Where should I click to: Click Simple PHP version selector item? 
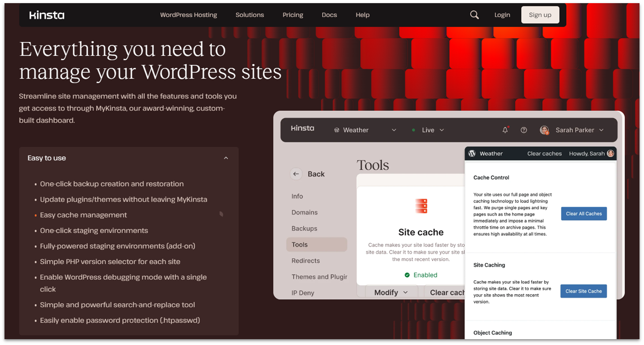click(x=110, y=262)
